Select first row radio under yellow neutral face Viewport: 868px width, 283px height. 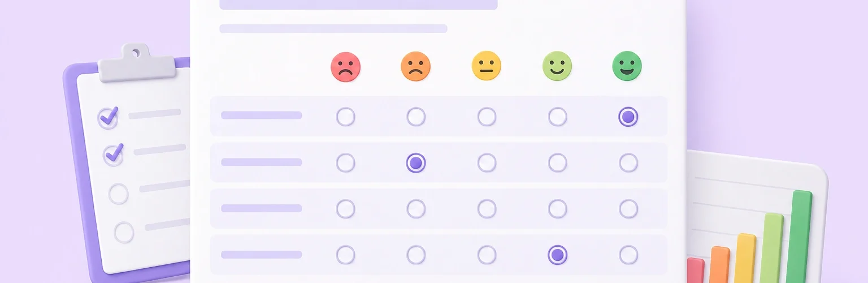487,117
